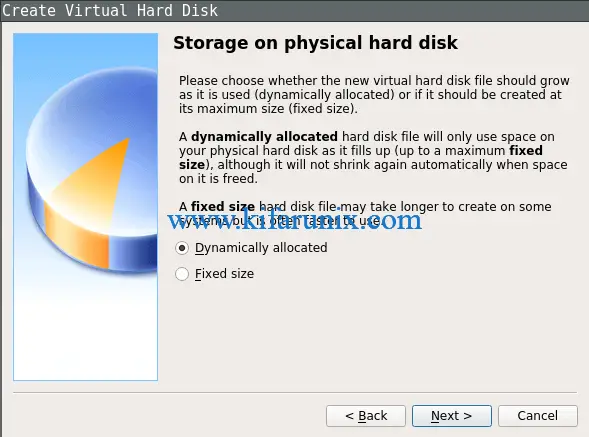Click the orange wedge on the disk graphic
Image resolution: width=589 pixels, height=437 pixels.
tap(96, 182)
